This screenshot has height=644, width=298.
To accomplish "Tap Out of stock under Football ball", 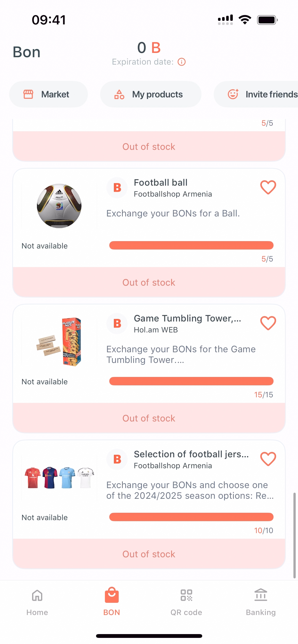I will 149,282.
